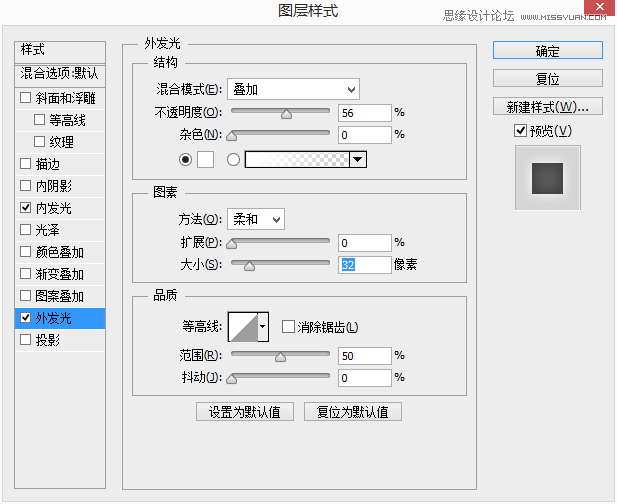Open the 方法 dropdown showing 柔和
617x504 pixels.
coord(256,219)
